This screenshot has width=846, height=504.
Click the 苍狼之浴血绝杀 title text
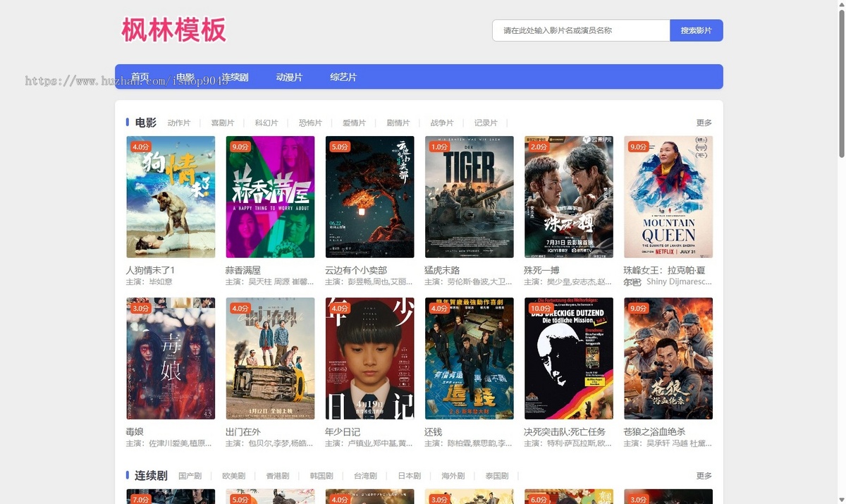[654, 431]
